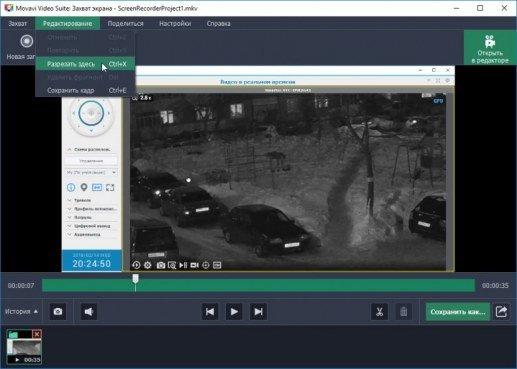The height and width of the screenshot is (369, 517).
Task: Click the screenshot camera icon below the timeline
Action: pos(58,312)
